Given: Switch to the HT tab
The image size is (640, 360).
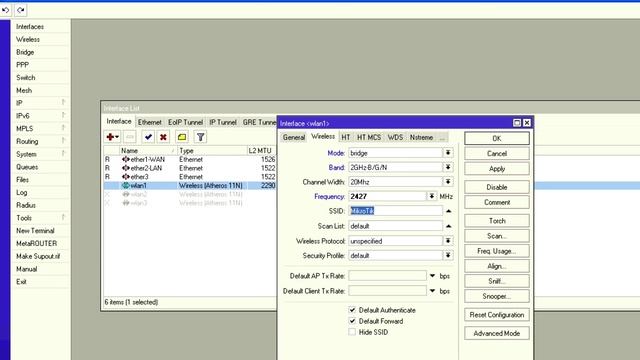Looking at the screenshot, I should point(346,137).
